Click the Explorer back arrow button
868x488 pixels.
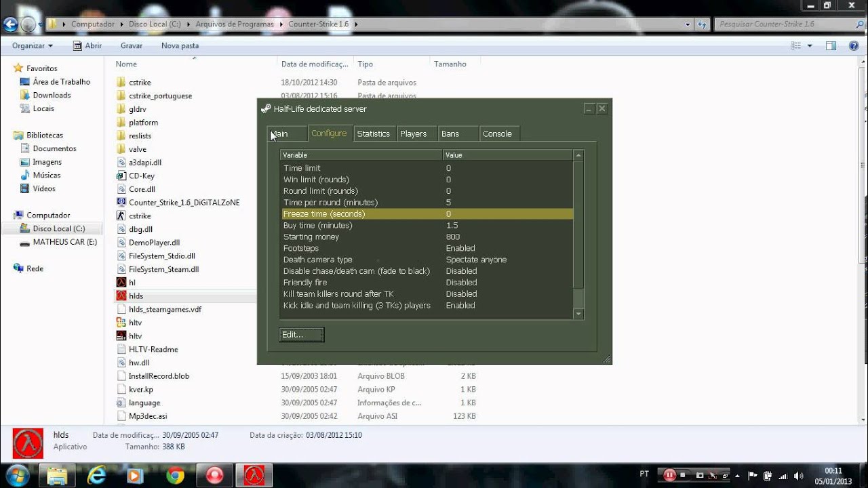(10, 24)
